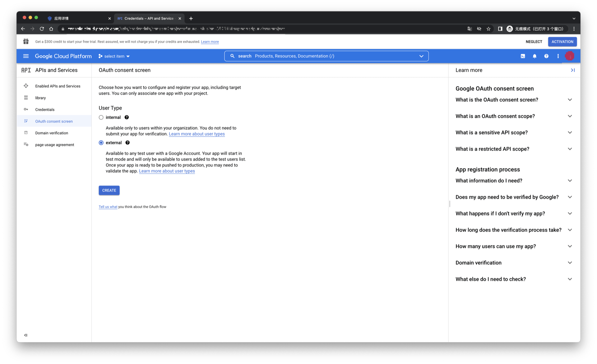Click the help icon next to internal
The width and height of the screenshot is (597, 364).
point(127,117)
